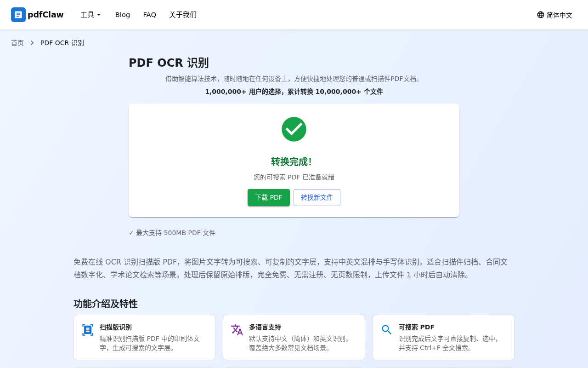588x368 pixels.
Task: Open the 关于我们 page
Action: tap(183, 15)
